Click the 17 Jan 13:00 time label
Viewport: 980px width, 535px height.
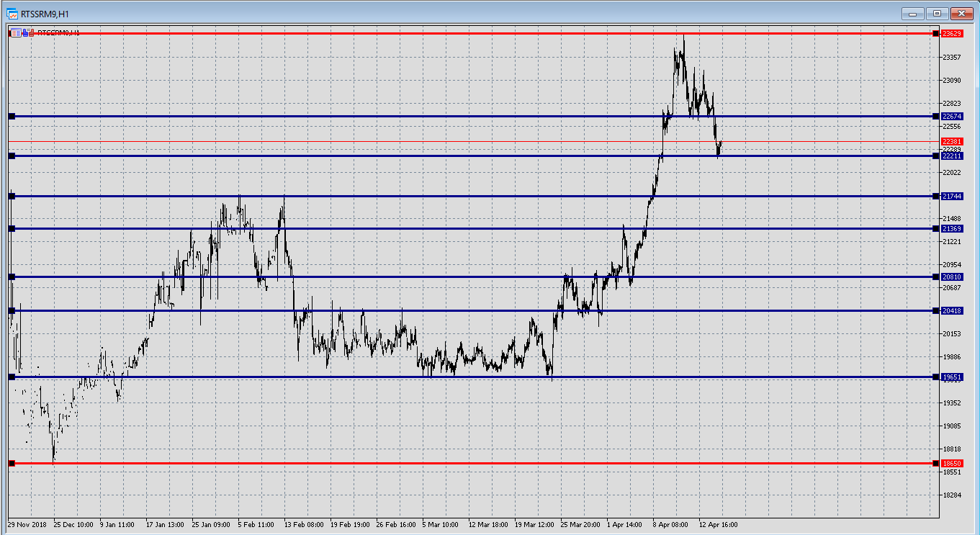tap(165, 525)
